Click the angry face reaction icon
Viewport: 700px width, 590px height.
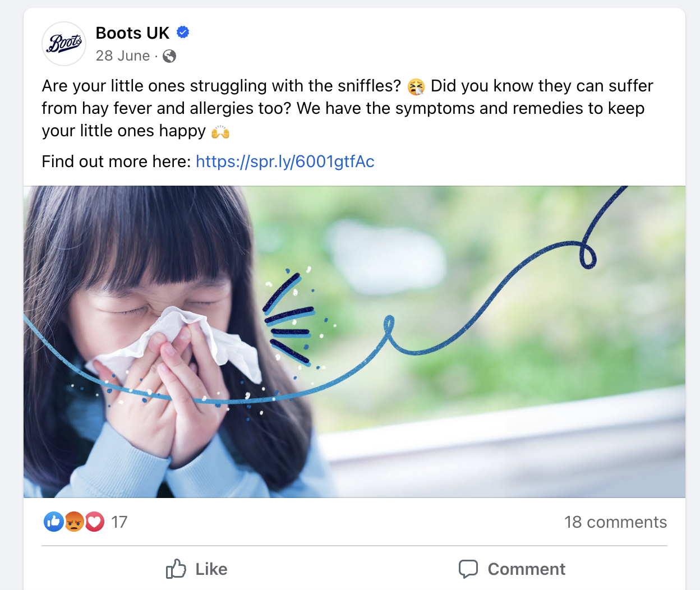click(x=74, y=522)
